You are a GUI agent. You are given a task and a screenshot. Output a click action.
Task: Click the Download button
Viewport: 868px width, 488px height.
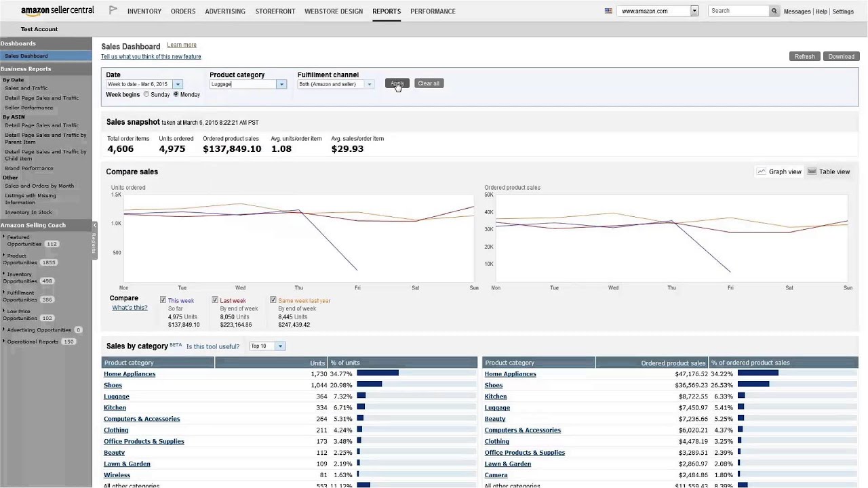(842, 56)
